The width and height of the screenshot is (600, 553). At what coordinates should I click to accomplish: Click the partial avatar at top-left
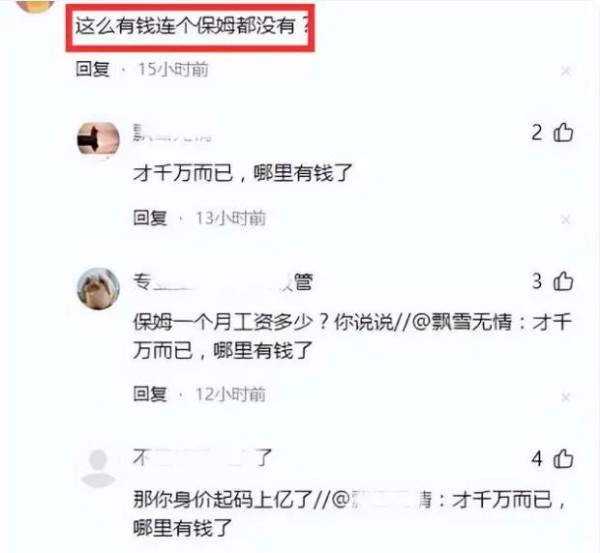pos(36,5)
